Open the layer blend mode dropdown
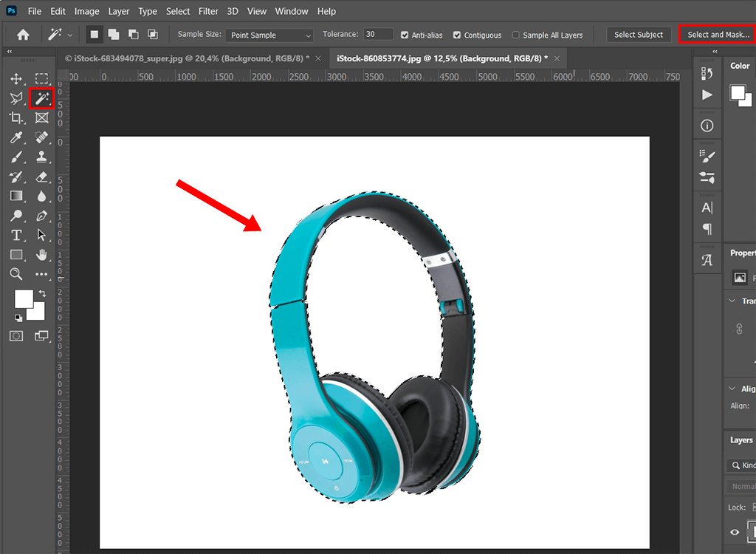756x554 pixels. [741, 487]
